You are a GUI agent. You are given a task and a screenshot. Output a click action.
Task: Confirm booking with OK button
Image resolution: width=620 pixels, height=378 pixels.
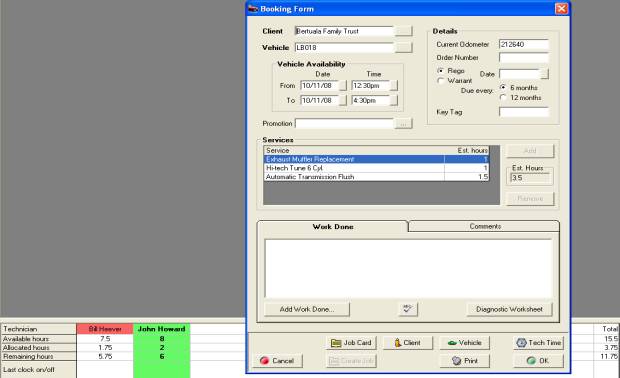click(539, 361)
